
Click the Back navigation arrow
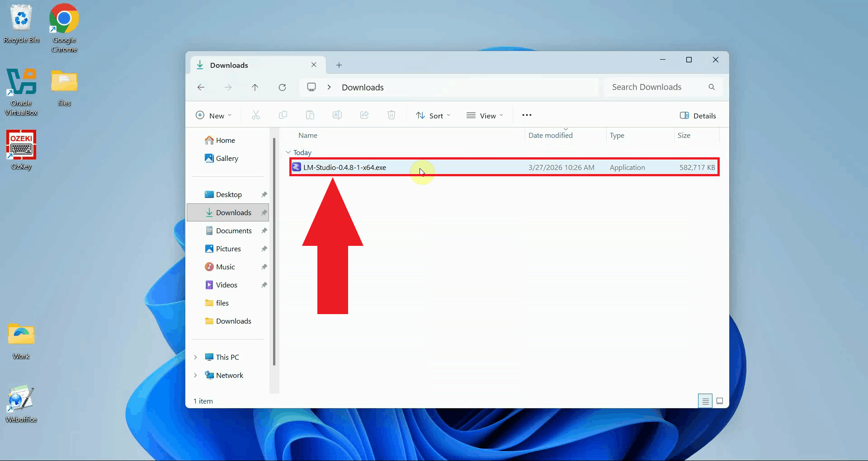pos(201,87)
